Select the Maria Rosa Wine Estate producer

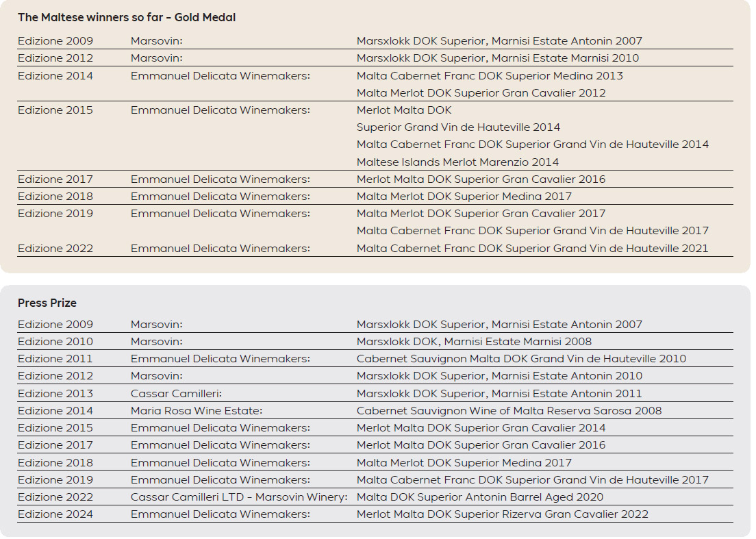point(197,411)
